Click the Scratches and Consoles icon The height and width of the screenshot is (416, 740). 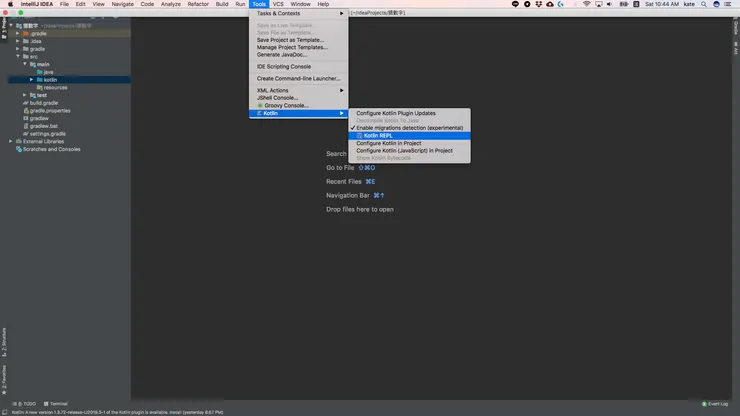tap(19, 149)
